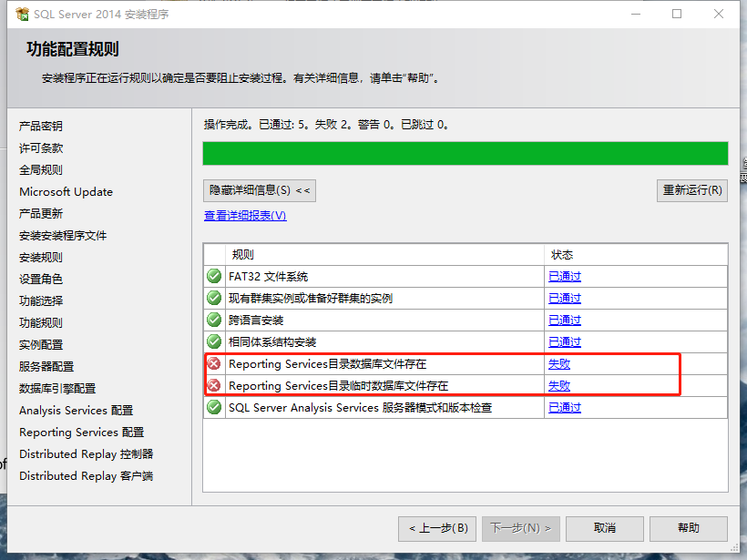Select 安装规则 step in sidebar

(41, 258)
